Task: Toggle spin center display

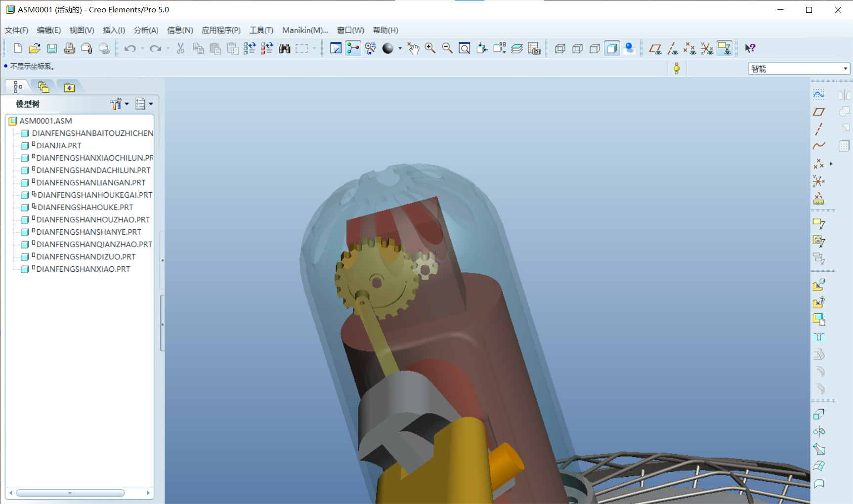Action: [x=353, y=48]
